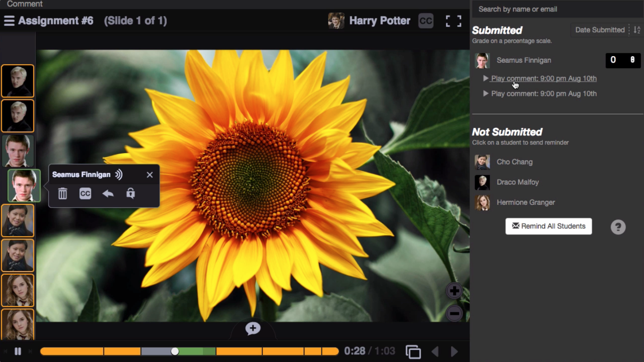Image resolution: width=644 pixels, height=362 pixels.
Task: Send reminder to Cho Chang
Action: tap(514, 162)
